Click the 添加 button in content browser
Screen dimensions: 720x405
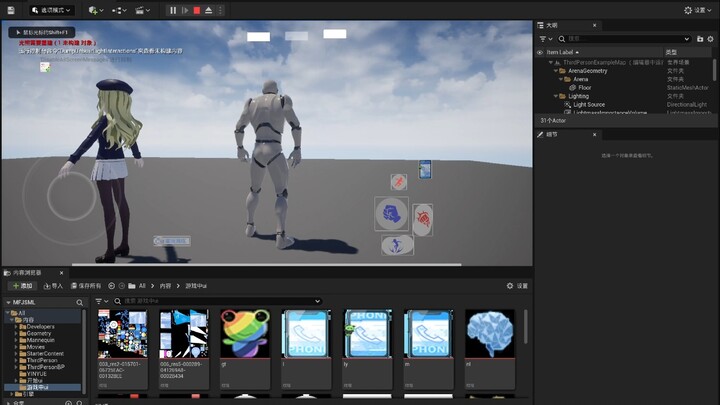tap(22, 286)
